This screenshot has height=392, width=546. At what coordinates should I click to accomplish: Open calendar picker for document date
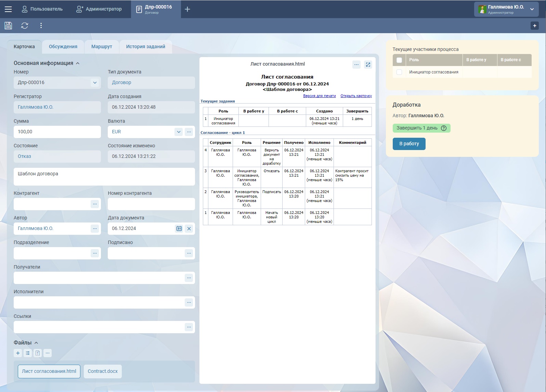coord(179,229)
